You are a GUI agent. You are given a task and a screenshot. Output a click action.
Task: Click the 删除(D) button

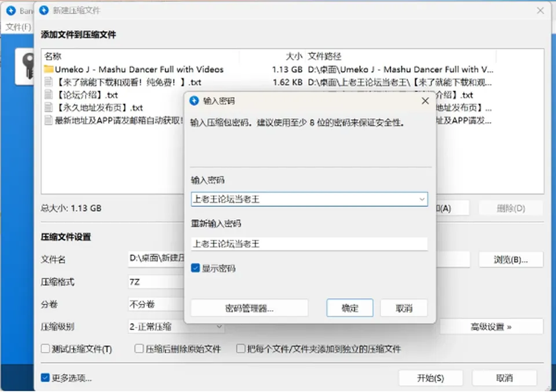coord(511,208)
